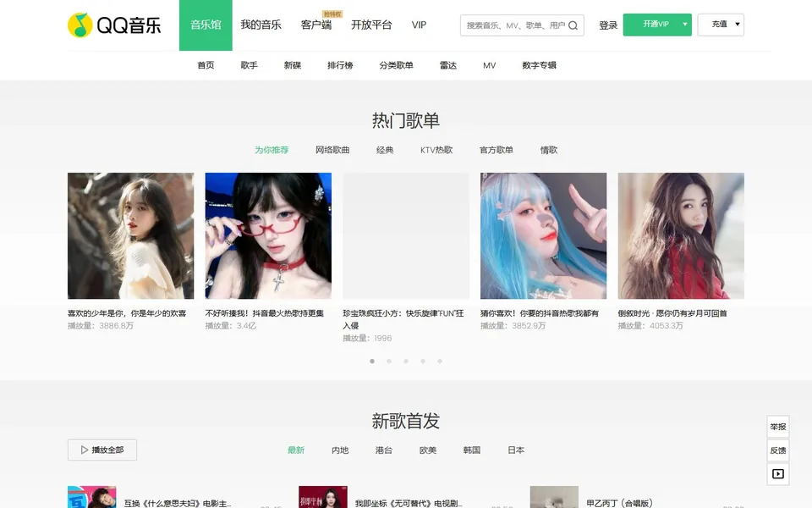Select the 最新 new songs tab

click(296, 450)
